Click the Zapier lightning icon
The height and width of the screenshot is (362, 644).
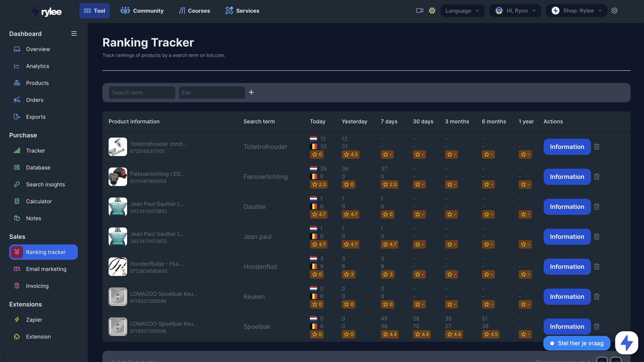[x=17, y=320]
